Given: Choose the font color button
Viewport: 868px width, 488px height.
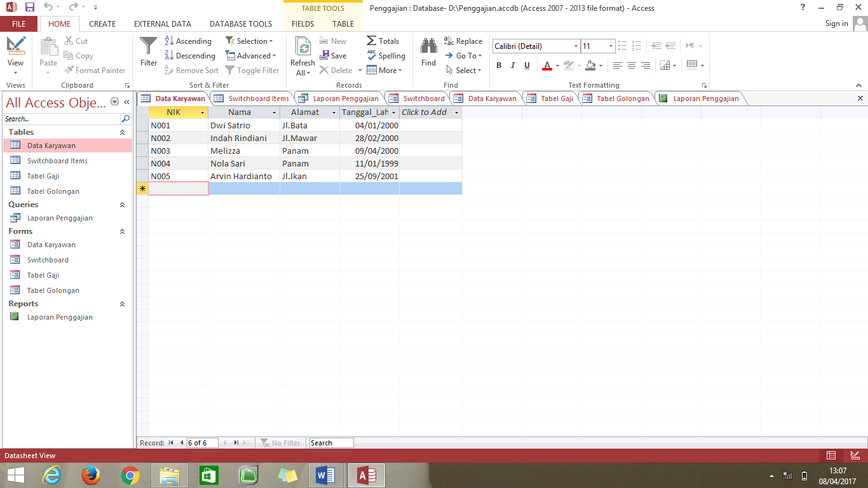Looking at the screenshot, I should [x=547, y=65].
